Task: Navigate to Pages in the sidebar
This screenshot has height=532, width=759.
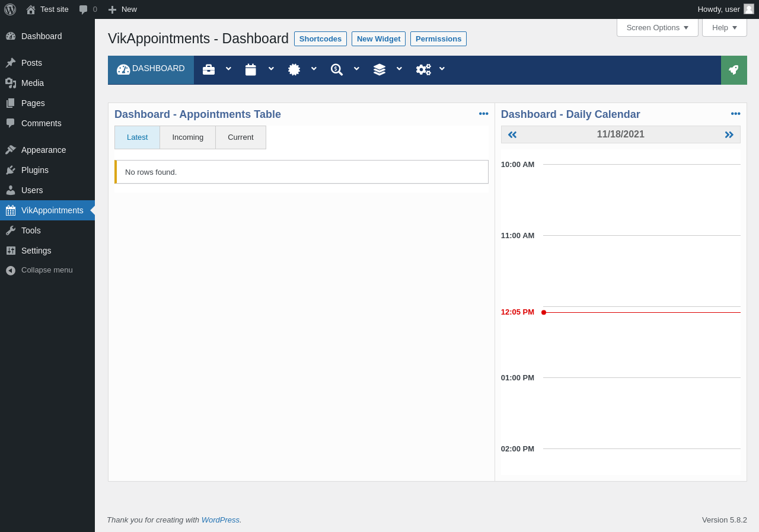Action: tap(47, 103)
